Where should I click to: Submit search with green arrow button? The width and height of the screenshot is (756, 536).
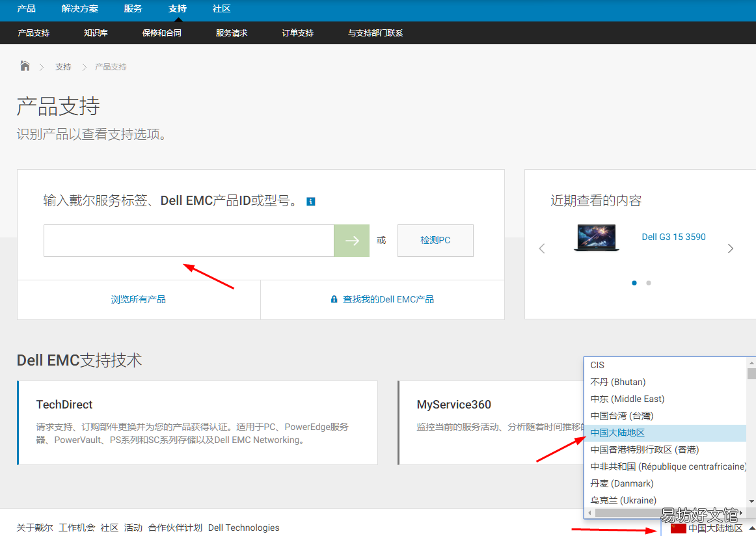(351, 241)
